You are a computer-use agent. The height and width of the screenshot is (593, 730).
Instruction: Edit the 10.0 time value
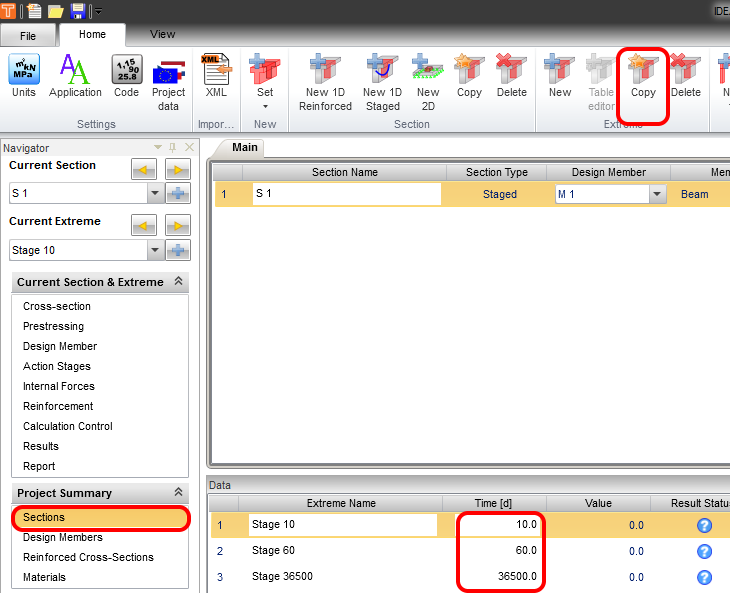point(499,525)
